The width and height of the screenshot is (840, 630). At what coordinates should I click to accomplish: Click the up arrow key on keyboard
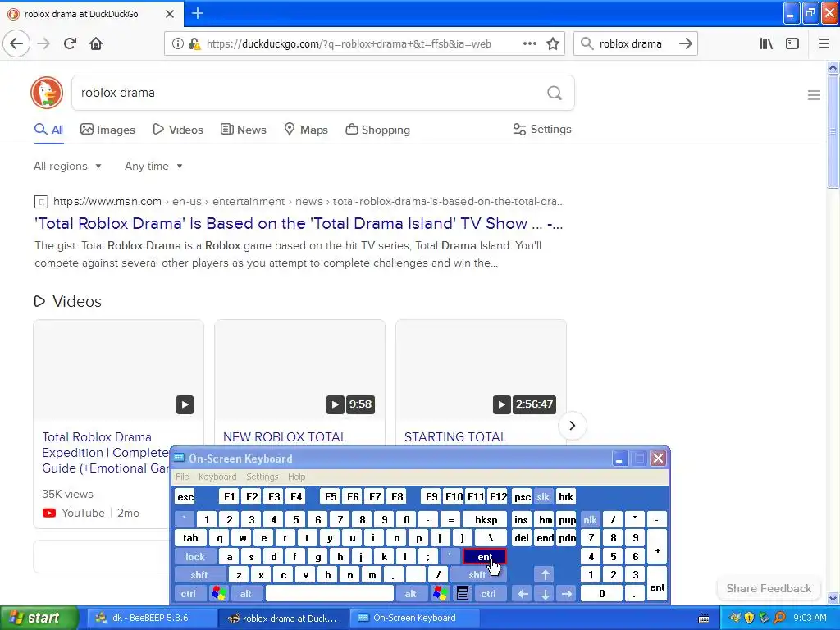[545, 575]
